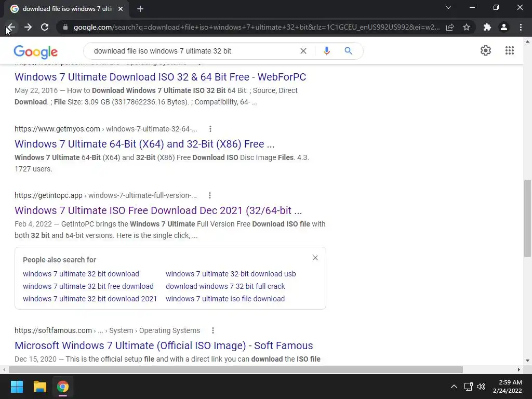The height and width of the screenshot is (399, 532).
Task: Start voice search with microphone
Action: 326,51
